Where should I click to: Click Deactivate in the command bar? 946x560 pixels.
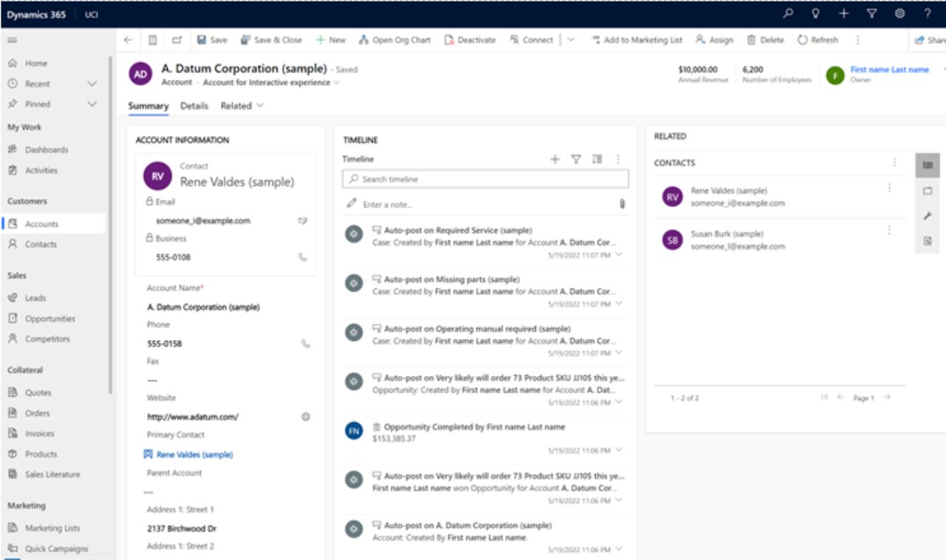(470, 40)
